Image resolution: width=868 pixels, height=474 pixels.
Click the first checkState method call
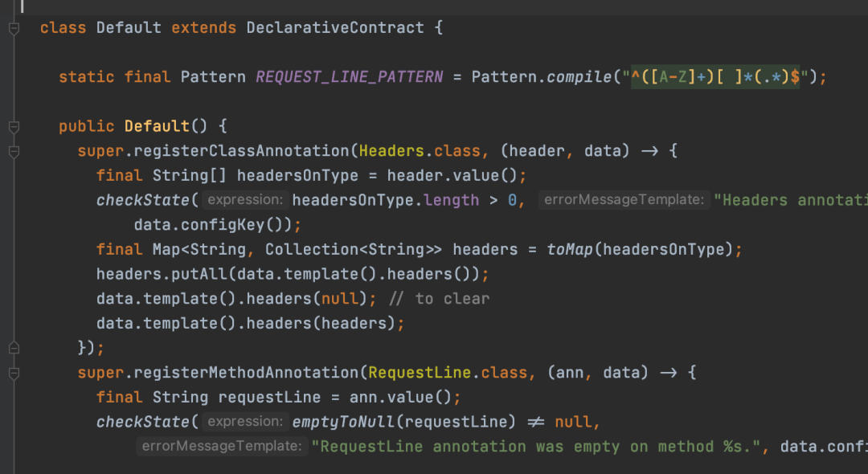(143, 200)
